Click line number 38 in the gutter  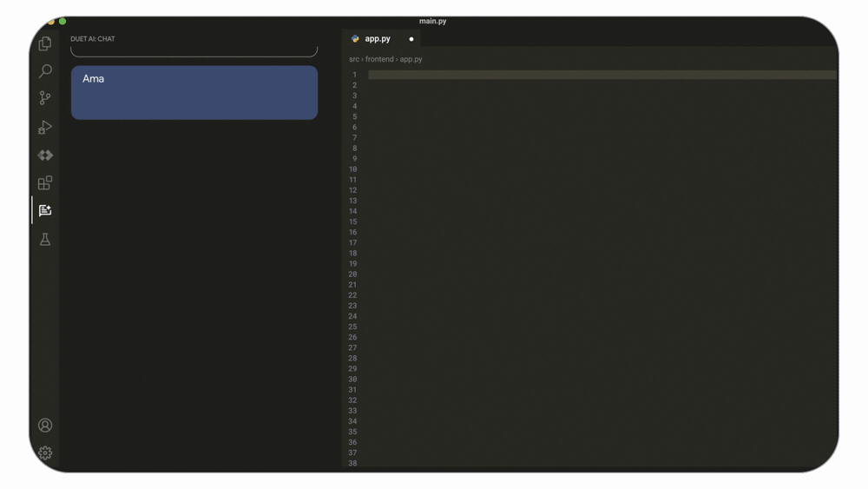click(353, 464)
